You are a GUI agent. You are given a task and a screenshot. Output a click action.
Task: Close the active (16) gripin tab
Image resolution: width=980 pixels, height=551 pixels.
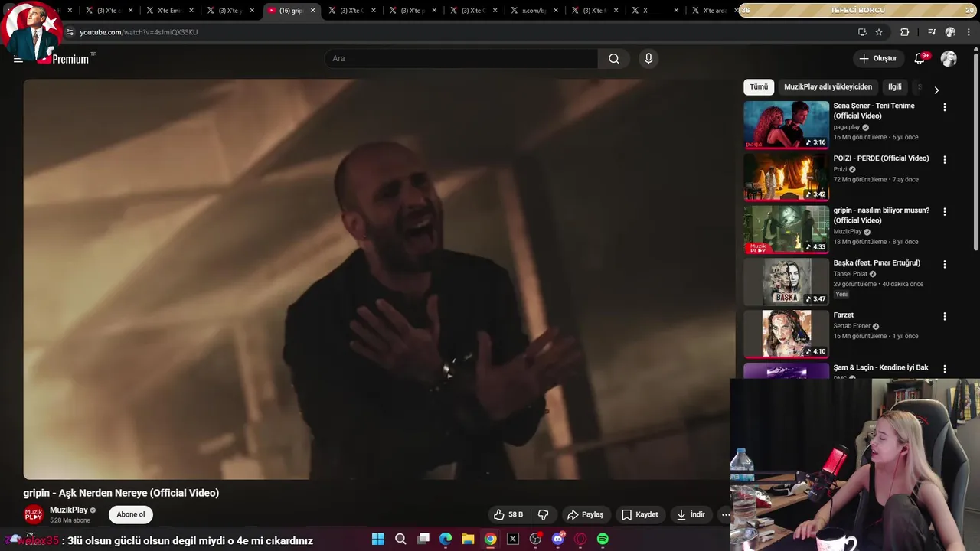pos(312,11)
